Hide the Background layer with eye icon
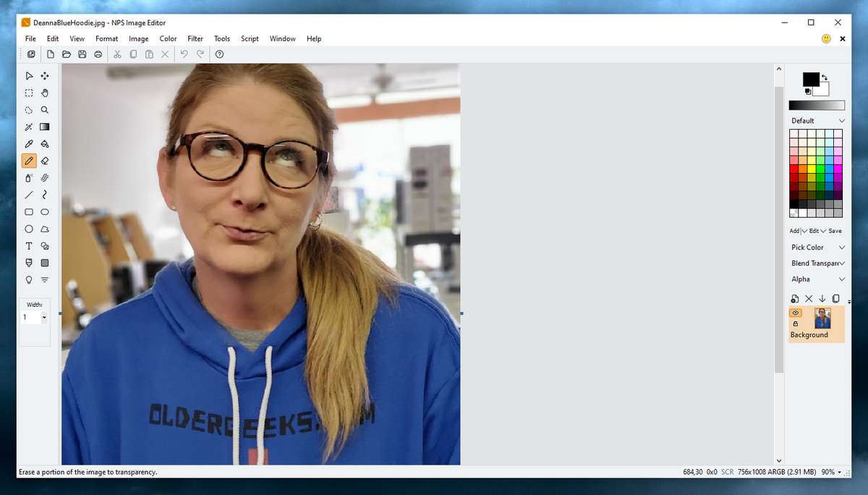 coord(796,313)
